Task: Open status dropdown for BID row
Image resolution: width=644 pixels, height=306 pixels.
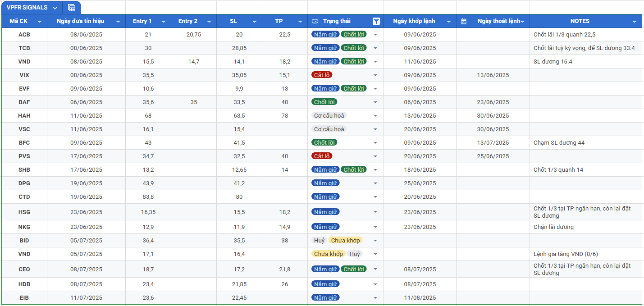Action: 375,241
